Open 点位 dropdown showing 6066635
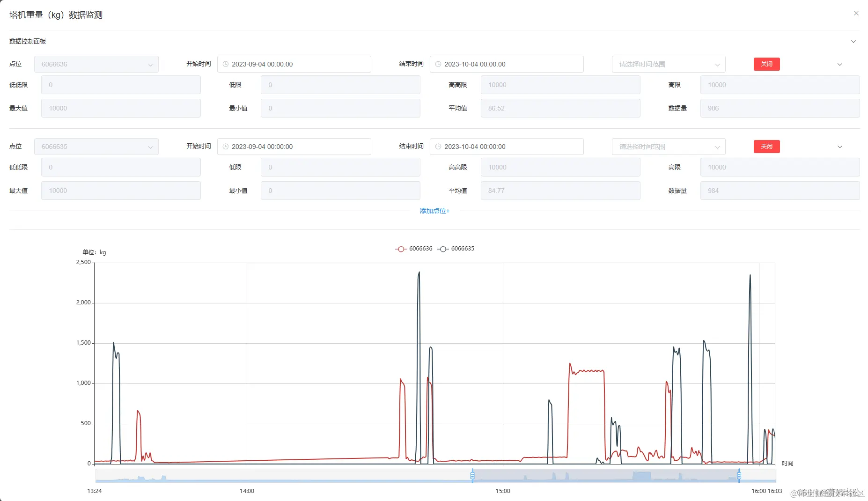The height and width of the screenshot is (501, 868). coord(96,147)
